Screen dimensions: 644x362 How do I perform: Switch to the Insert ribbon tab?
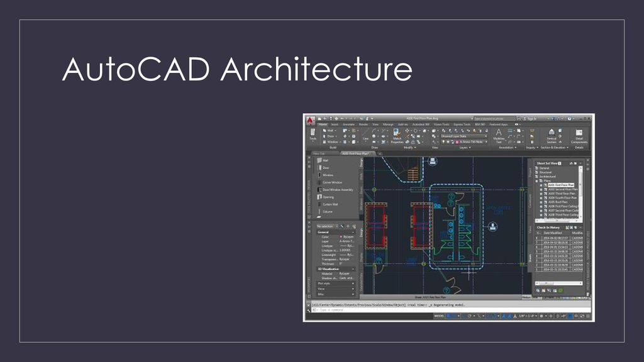pos(335,124)
